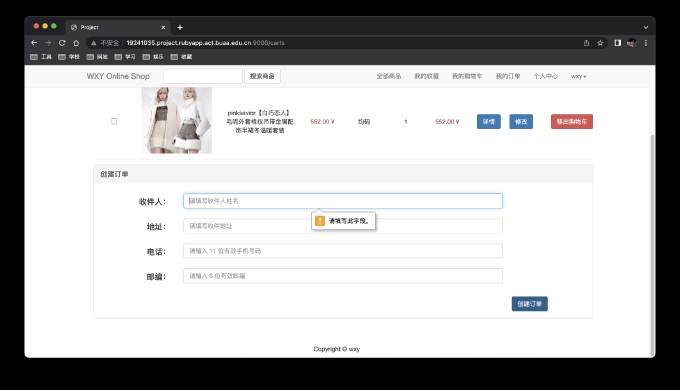Viewport: 680px width, 390px height.
Task: Submit with the 创建订单 button
Action: (530, 304)
